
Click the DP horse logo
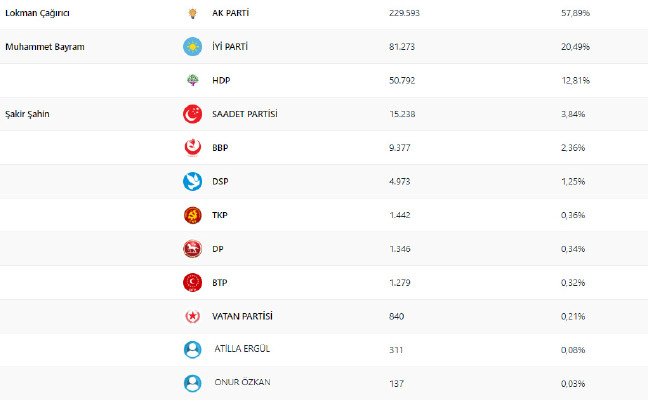pos(192,249)
